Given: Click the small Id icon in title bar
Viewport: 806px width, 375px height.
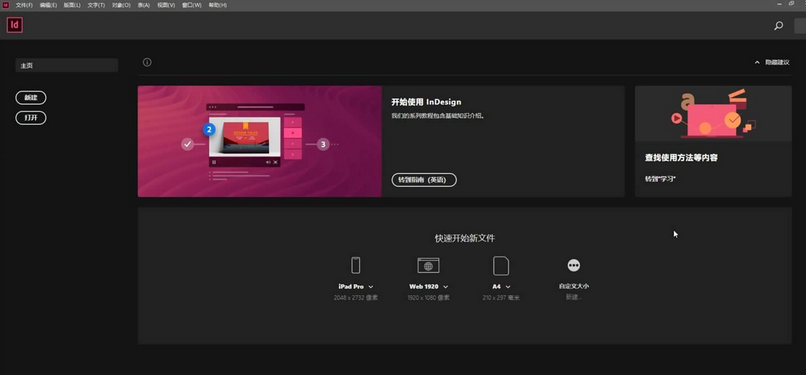Looking at the screenshot, I should click(6, 5).
